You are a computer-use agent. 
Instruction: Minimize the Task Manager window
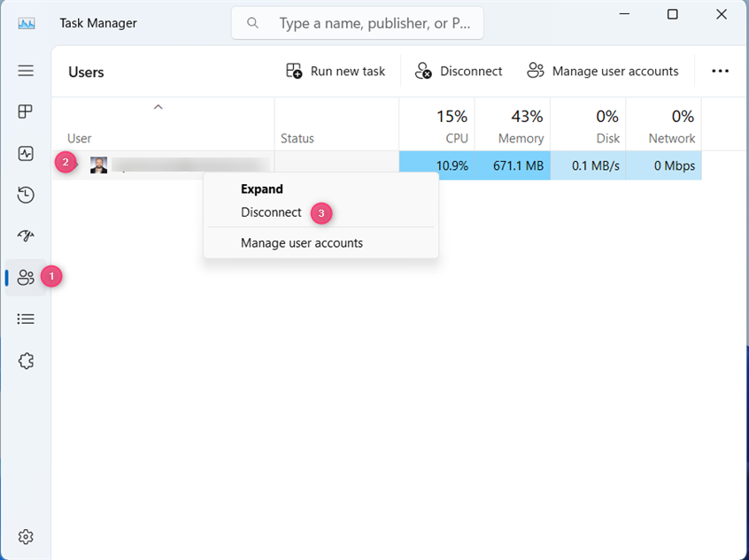point(624,14)
